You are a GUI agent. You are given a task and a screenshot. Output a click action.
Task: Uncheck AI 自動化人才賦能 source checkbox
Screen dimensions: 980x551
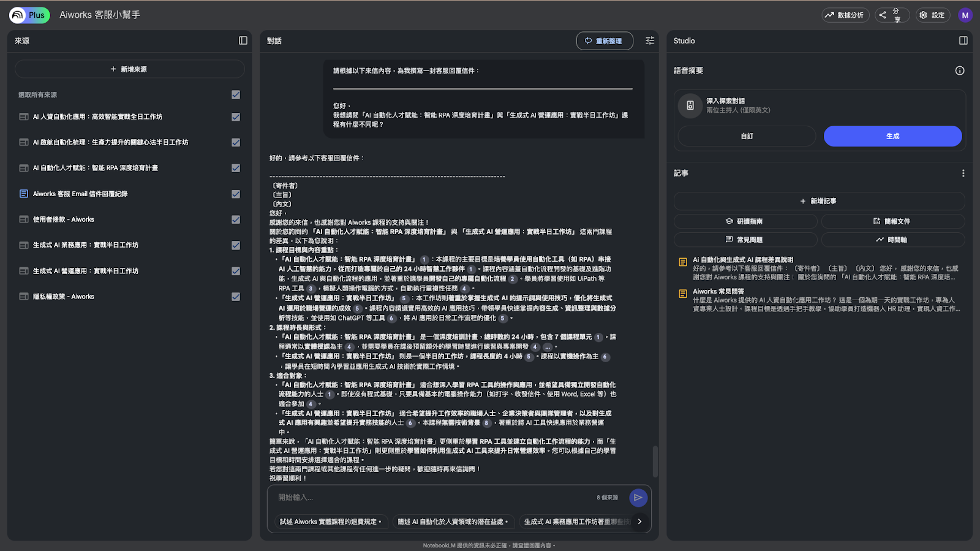[236, 168]
